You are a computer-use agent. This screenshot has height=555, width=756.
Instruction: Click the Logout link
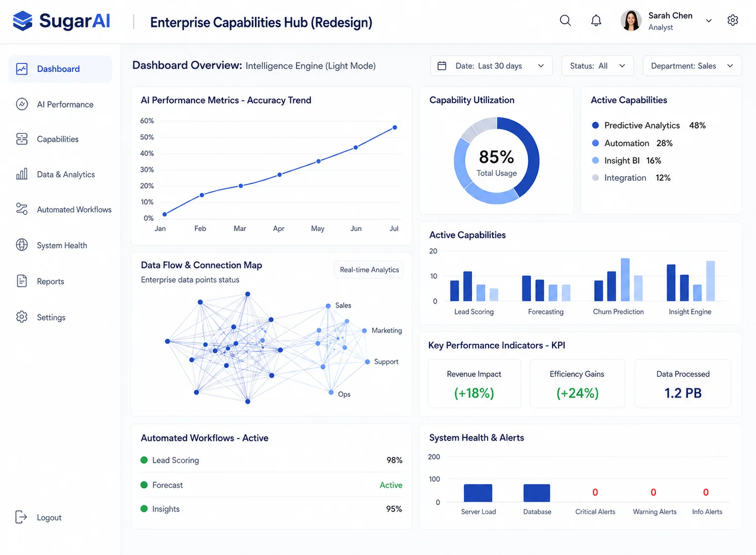pos(49,517)
